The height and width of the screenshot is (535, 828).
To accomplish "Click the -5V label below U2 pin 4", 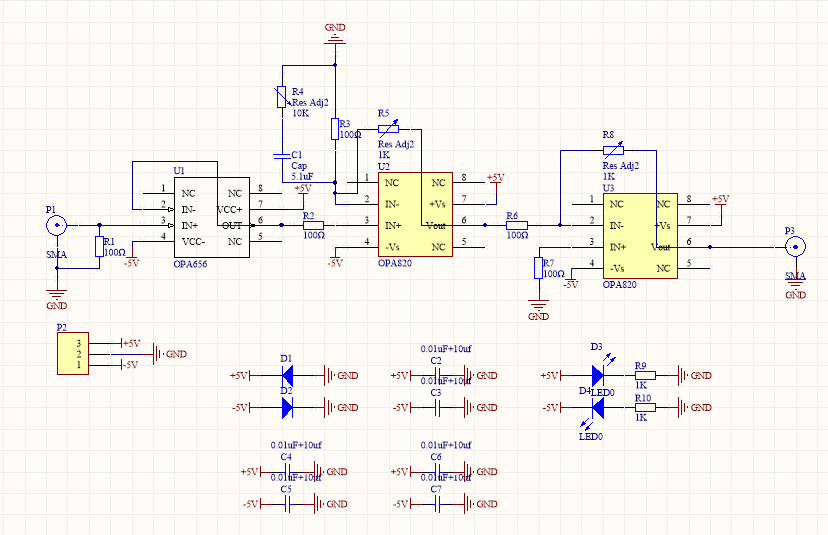I will click(335, 263).
